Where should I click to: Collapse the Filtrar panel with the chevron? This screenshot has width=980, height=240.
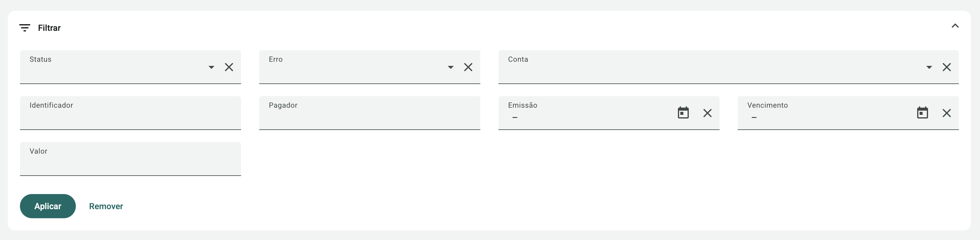coord(955,26)
